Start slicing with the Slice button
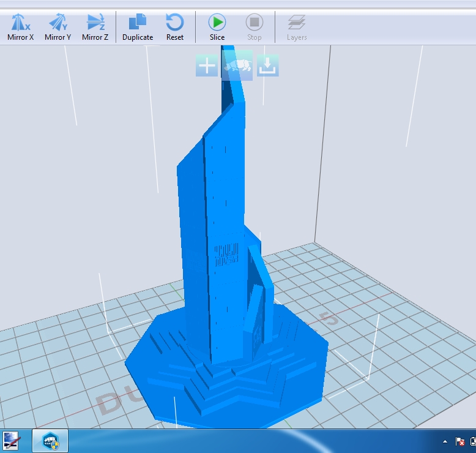 tap(217, 28)
